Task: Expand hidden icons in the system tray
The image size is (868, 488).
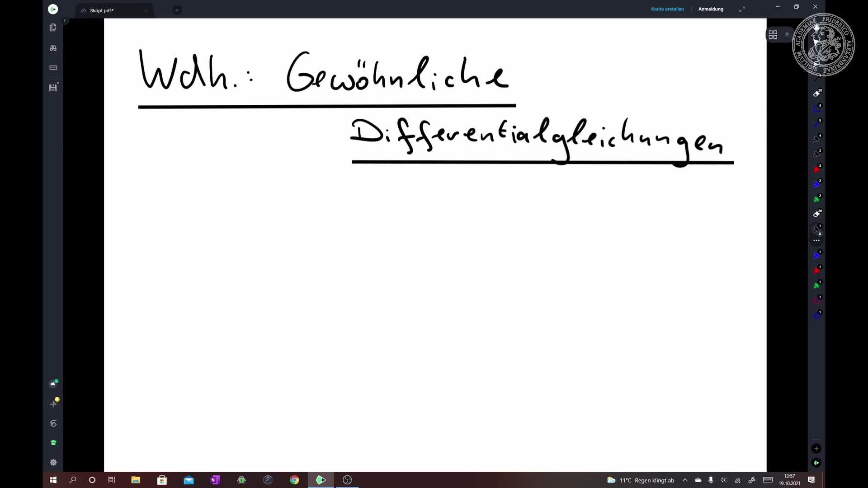Action: point(684,480)
